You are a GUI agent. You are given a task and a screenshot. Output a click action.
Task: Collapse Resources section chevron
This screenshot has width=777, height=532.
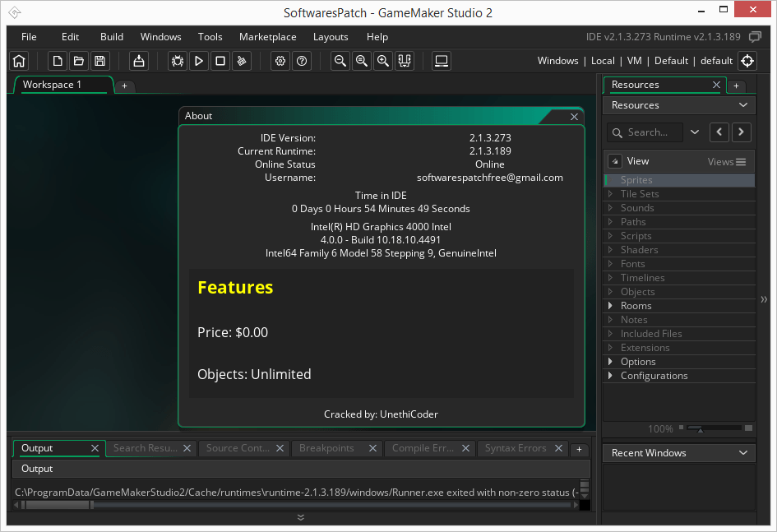coord(742,105)
